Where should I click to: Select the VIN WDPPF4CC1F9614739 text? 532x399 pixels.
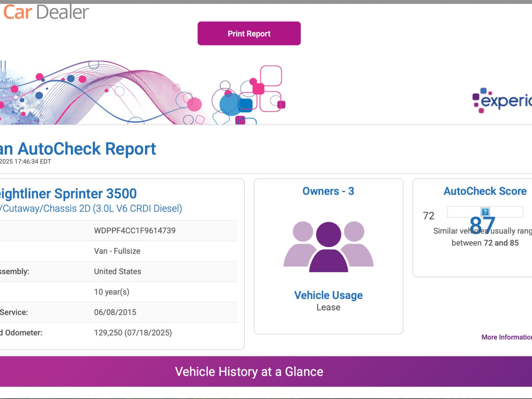pyautogui.click(x=135, y=231)
